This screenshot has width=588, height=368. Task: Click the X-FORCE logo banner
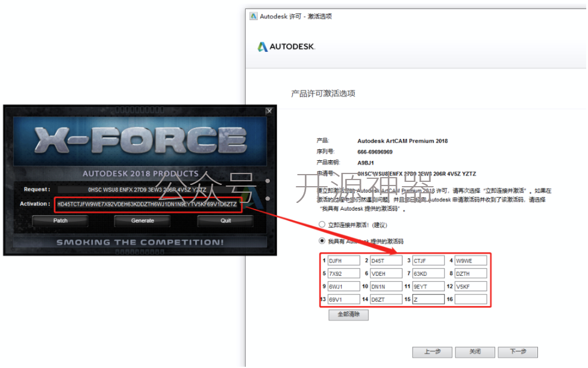pos(140,141)
